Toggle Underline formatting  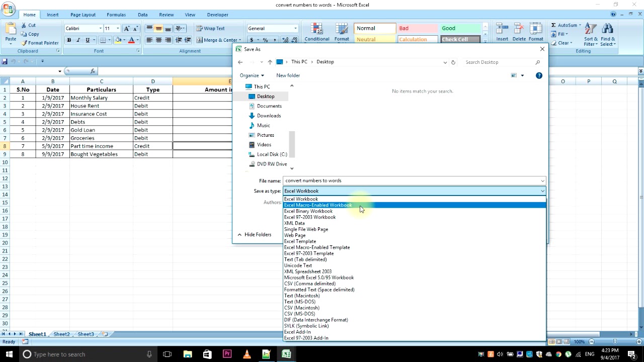point(88,40)
